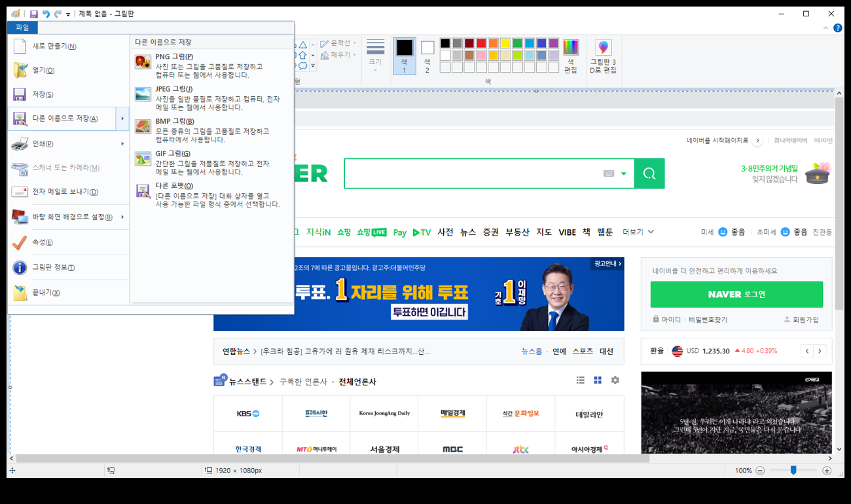851x504 pixels.
Task: Open the 크기 (size) line thickness dropdown
Action: click(x=375, y=56)
